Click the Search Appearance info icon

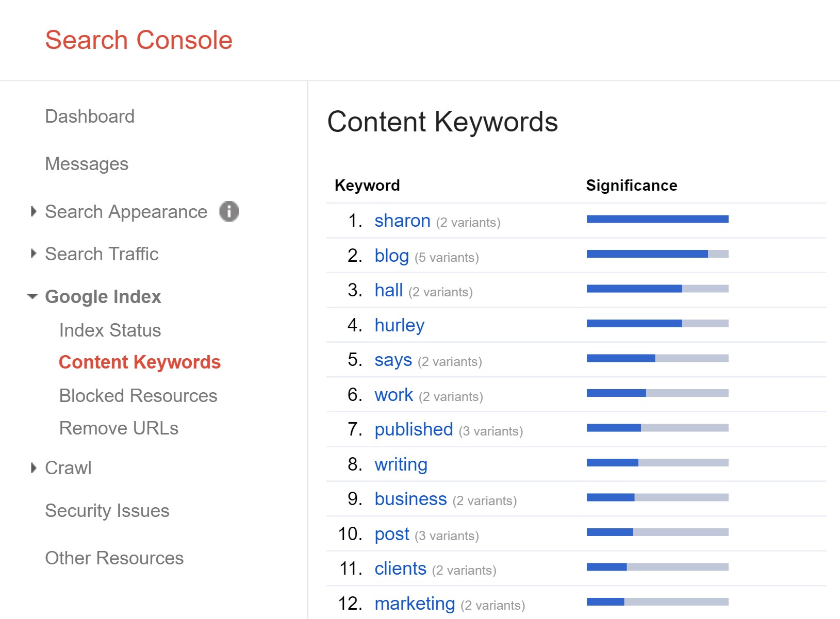click(x=229, y=211)
